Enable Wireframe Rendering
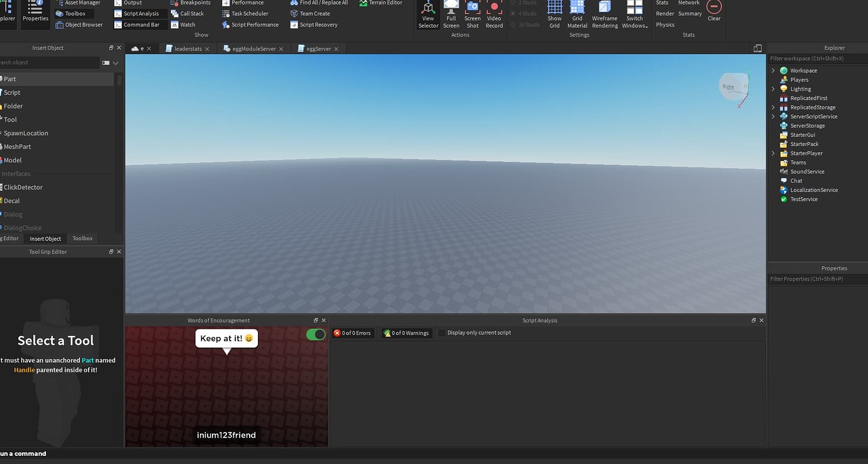Viewport: 868px width, 464px height. 604,13
